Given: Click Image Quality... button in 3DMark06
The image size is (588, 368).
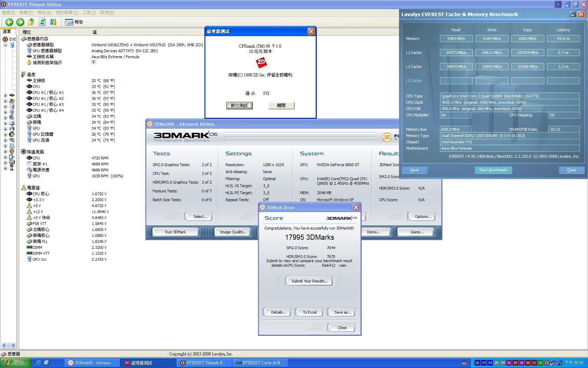Looking at the screenshot, I should point(233,232).
